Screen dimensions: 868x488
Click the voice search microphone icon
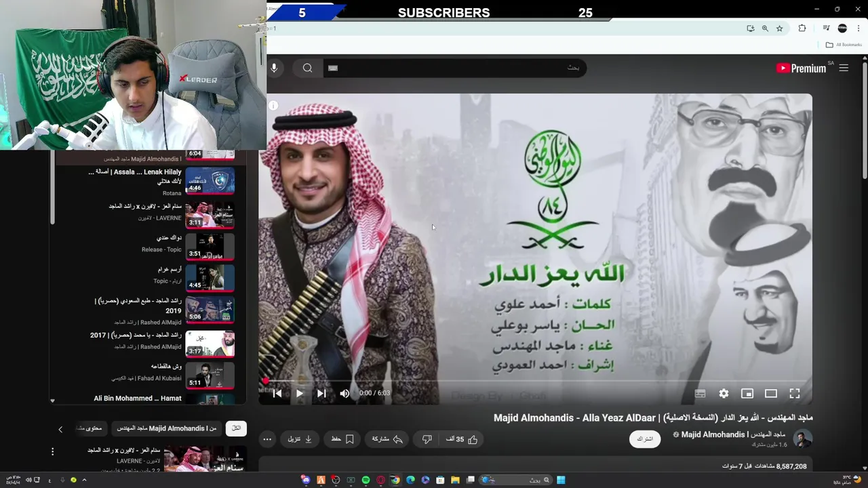pos(274,68)
